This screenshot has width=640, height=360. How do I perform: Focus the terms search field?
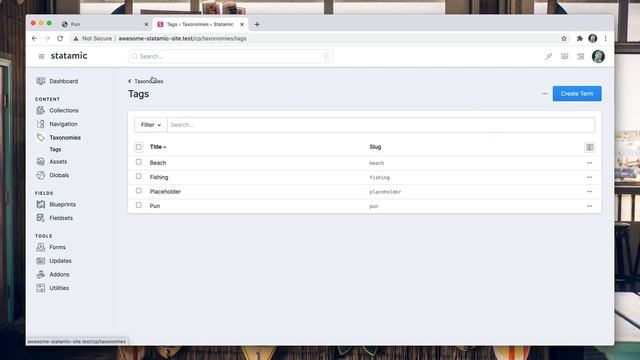[x=381, y=125]
